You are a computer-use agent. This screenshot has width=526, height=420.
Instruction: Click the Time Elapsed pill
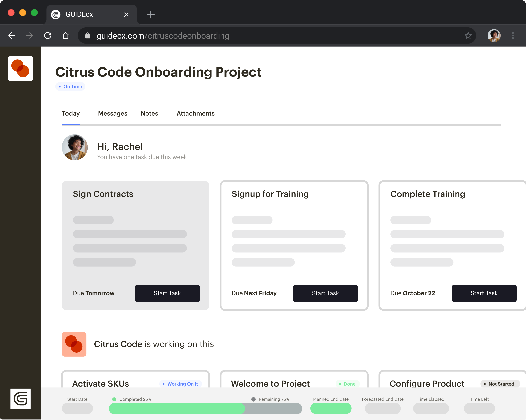(431, 408)
